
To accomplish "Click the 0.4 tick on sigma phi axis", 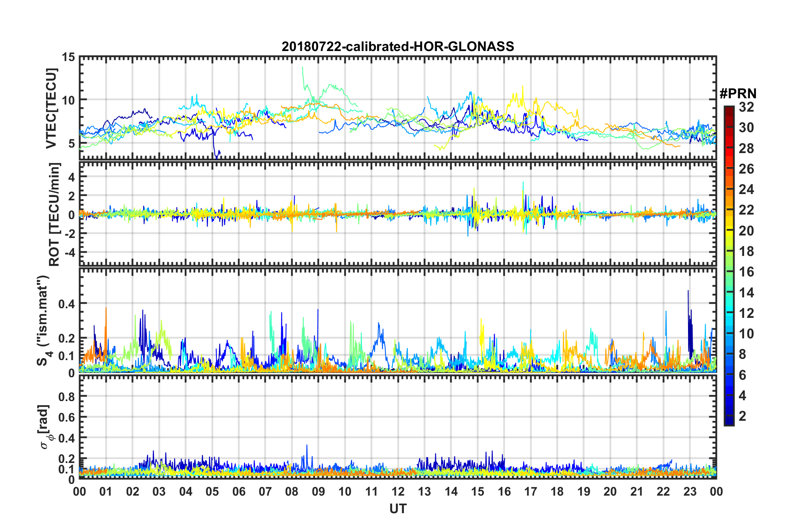I will [x=67, y=438].
